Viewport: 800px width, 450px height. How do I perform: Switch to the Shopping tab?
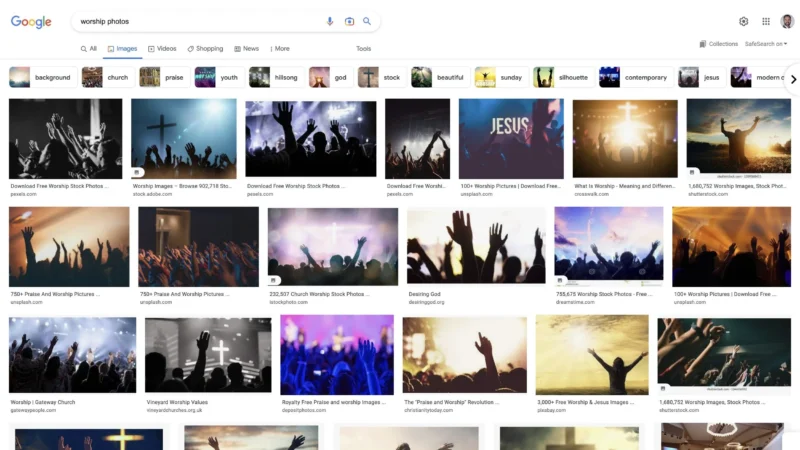(205, 48)
